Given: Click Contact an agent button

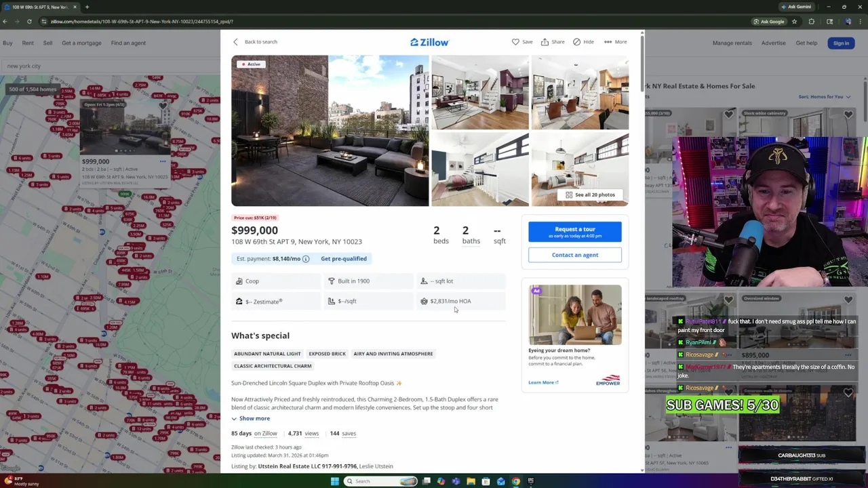Looking at the screenshot, I should tap(575, 255).
